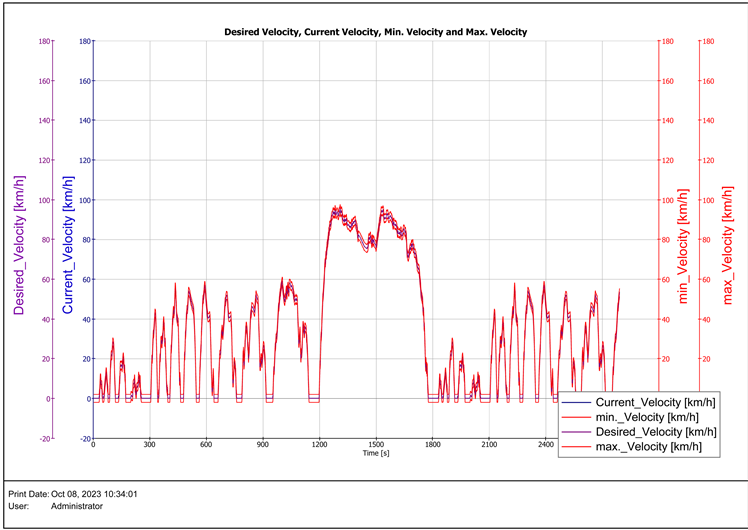Click the purple Desired_Velocity vertical axis label
748x530 pixels.
click(x=19, y=245)
